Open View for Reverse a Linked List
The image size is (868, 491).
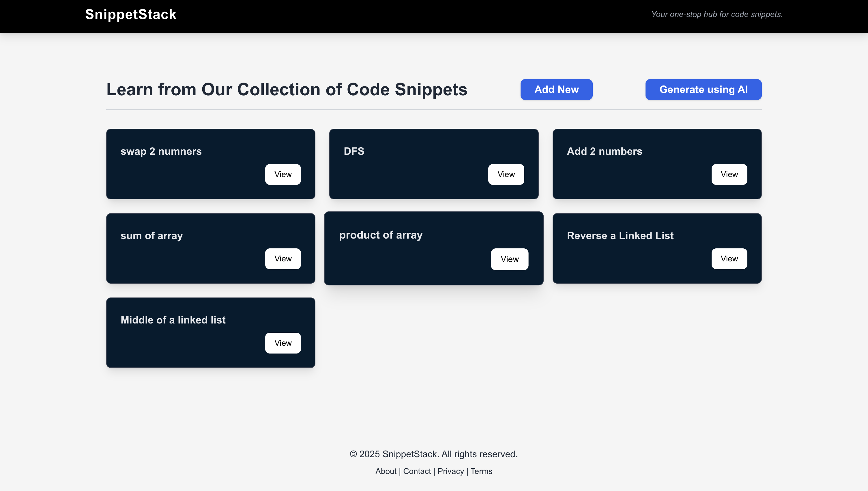[729, 259]
